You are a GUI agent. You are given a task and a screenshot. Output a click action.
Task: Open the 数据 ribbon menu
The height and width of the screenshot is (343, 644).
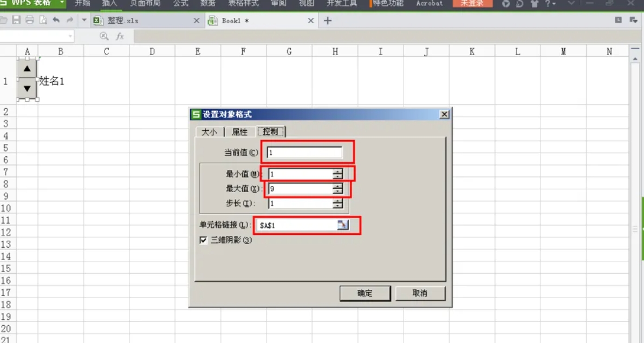pyautogui.click(x=207, y=4)
